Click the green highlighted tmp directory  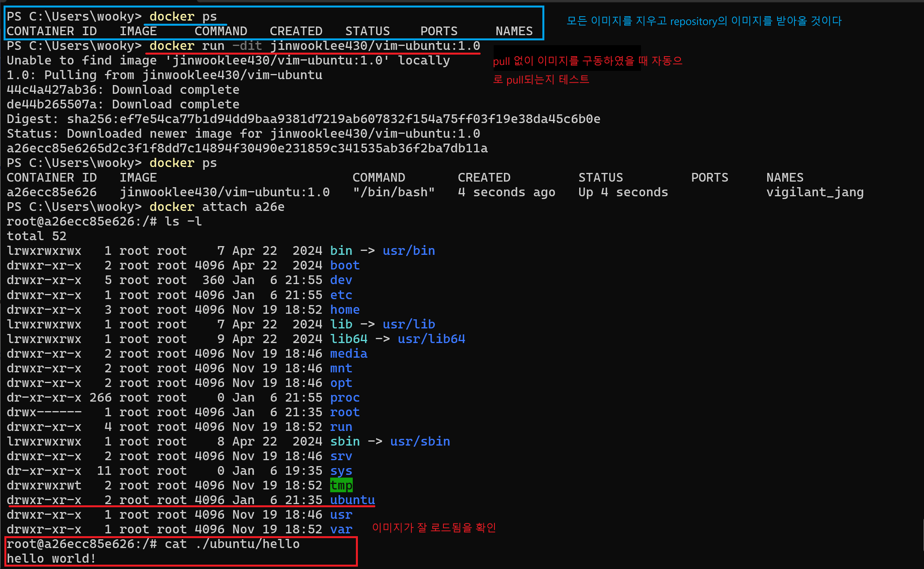(x=341, y=485)
